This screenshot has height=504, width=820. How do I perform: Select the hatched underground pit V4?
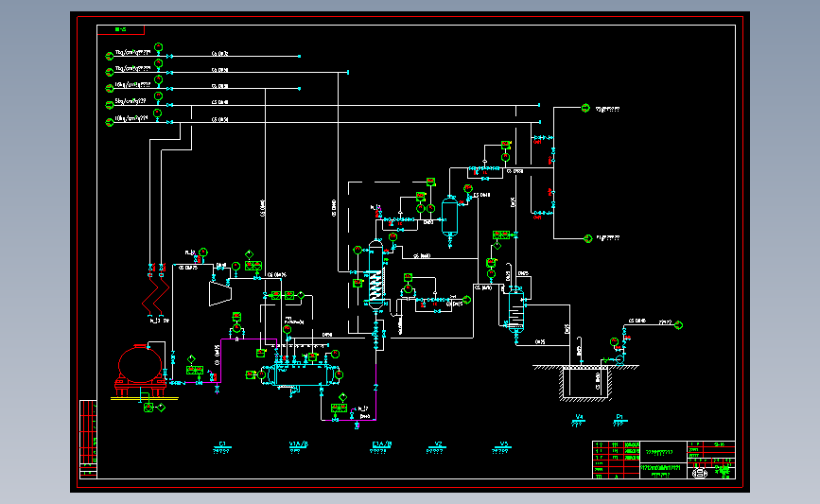tap(585, 383)
